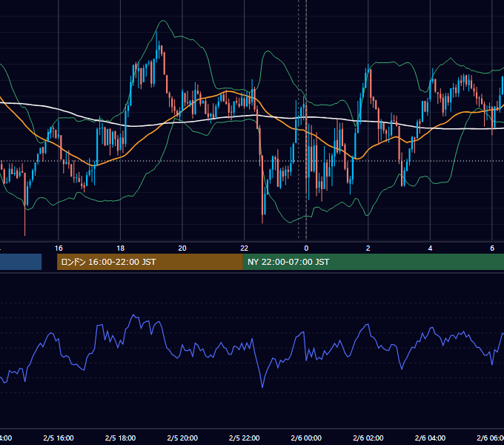The height and width of the screenshot is (445, 504).
Task: Click the 22 hour label on chart axis
Action: coord(245,248)
